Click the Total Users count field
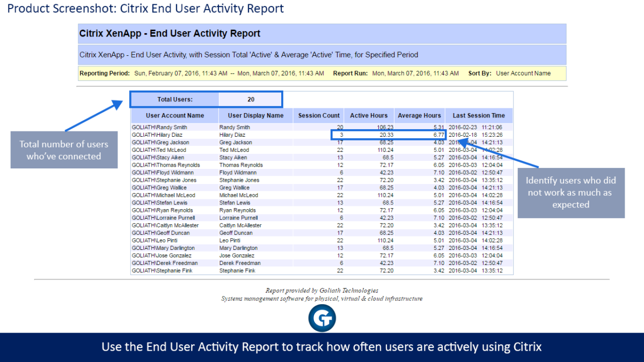The height and width of the screenshot is (362, 644). point(251,99)
